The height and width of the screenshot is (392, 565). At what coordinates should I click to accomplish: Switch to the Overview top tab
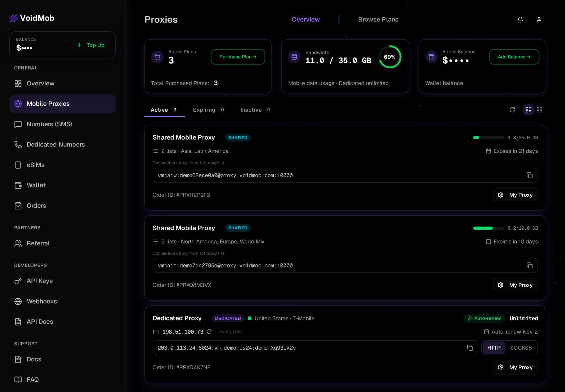click(306, 20)
